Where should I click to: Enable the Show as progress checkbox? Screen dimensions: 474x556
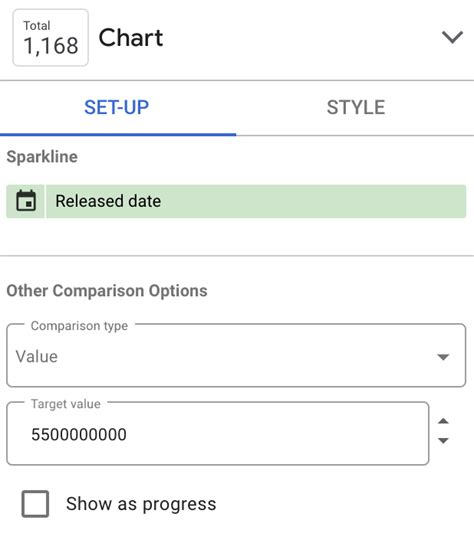click(x=35, y=504)
